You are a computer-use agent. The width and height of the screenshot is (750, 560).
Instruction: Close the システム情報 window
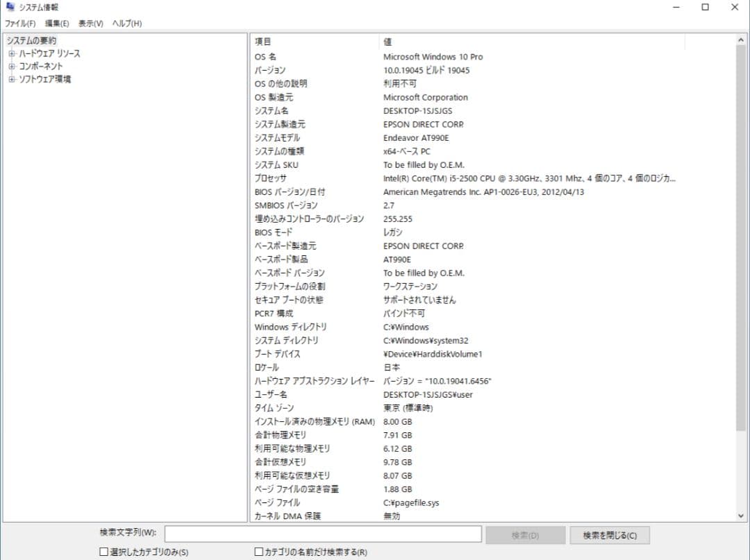(x=735, y=7)
